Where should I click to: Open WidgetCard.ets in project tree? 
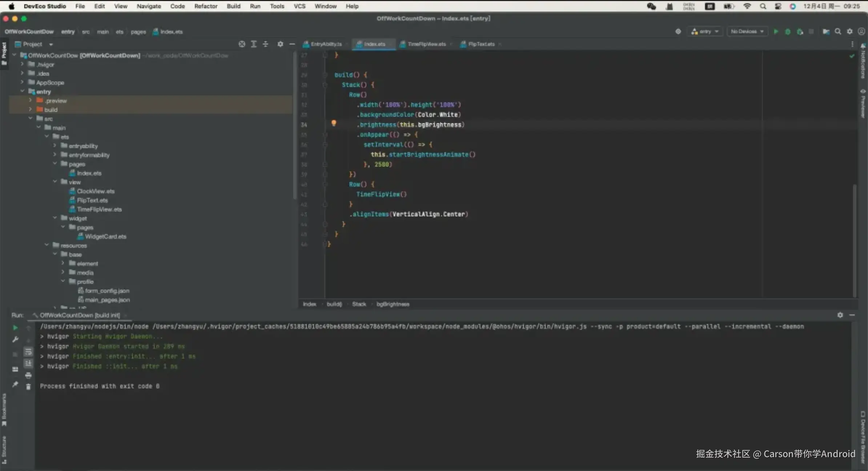[x=105, y=237]
